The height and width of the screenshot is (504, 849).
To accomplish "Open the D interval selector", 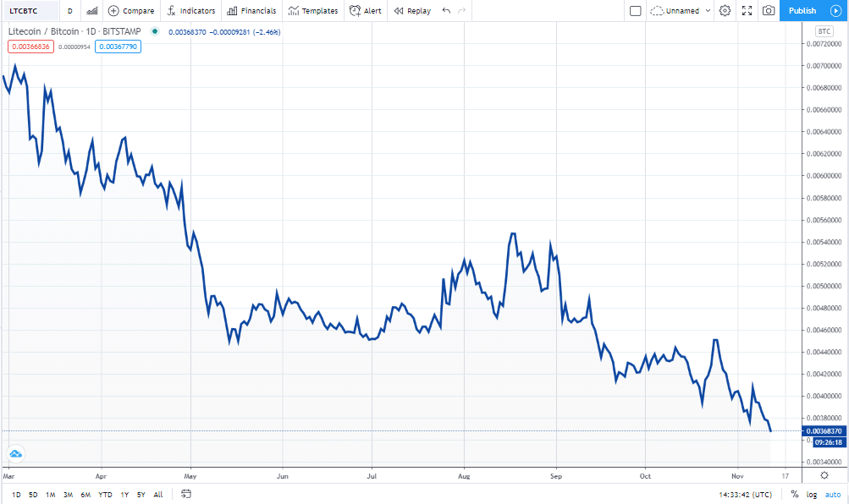I will coord(69,10).
